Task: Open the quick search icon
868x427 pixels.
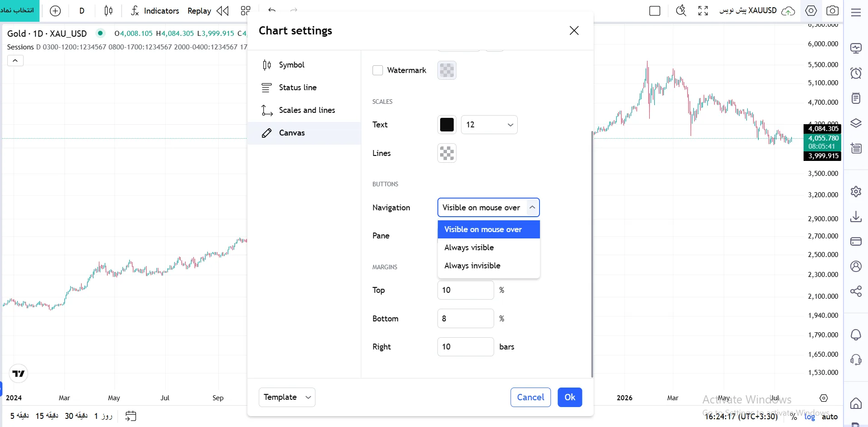Action: pos(681,11)
